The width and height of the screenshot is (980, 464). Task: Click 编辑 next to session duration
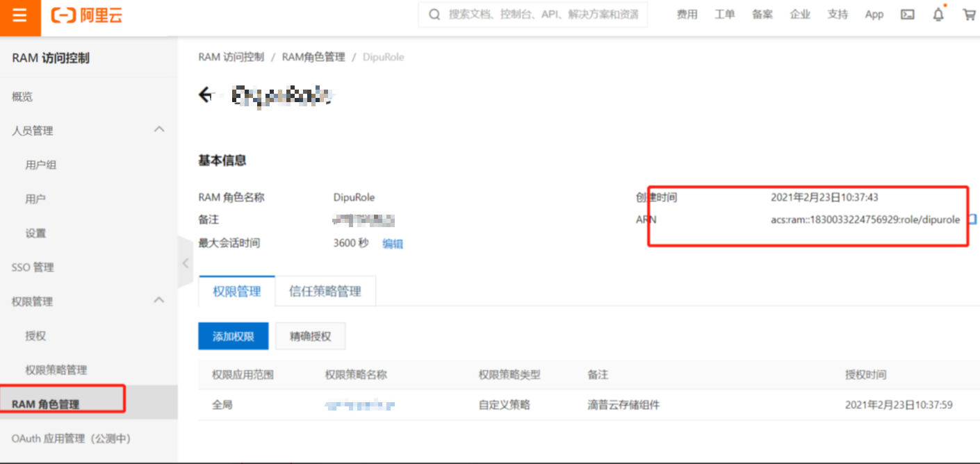(393, 244)
